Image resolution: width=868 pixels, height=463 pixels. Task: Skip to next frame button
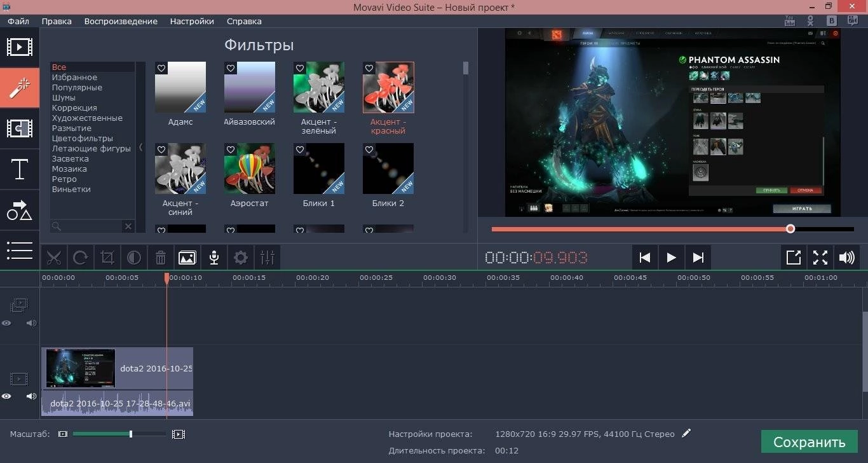[698, 258]
